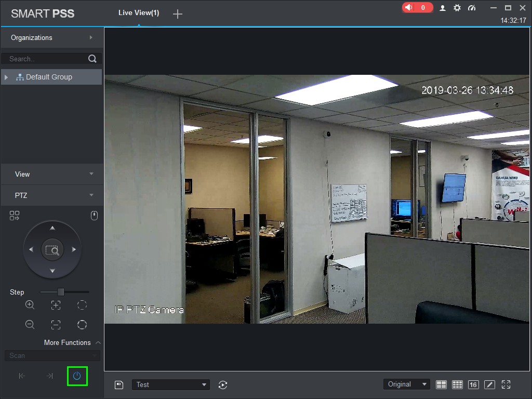Image resolution: width=532 pixels, height=399 pixels.
Task: Click the PTZ zoom in magnifier
Action: point(30,304)
